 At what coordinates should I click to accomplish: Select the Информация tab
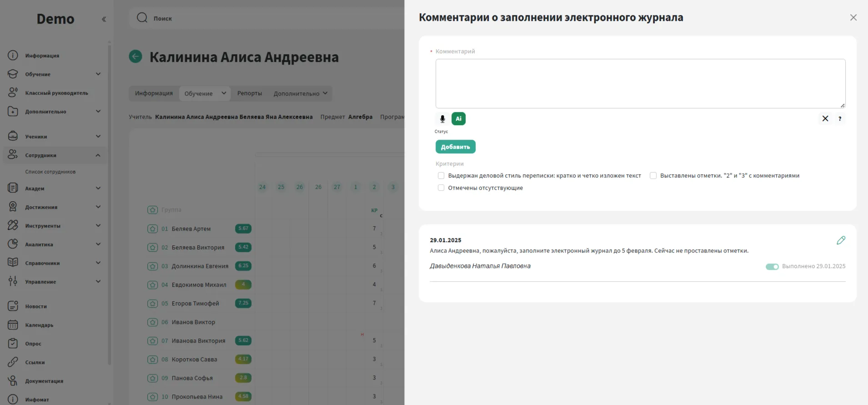pyautogui.click(x=154, y=93)
